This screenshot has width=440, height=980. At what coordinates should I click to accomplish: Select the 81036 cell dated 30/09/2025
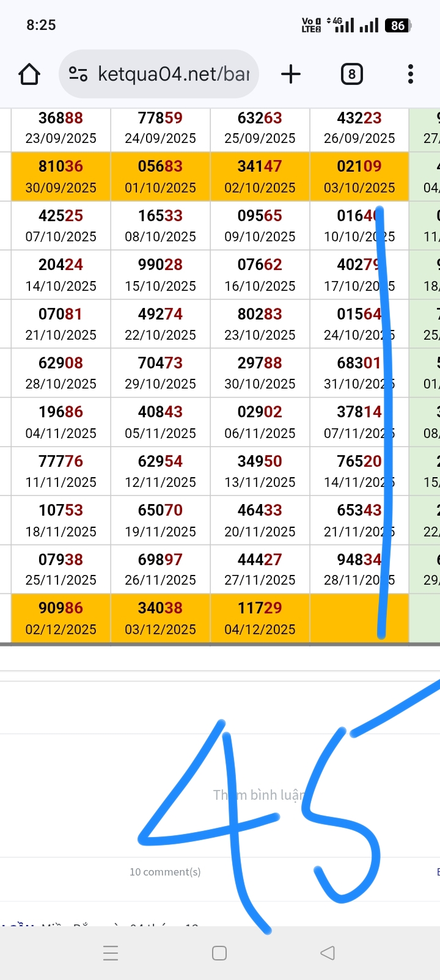click(61, 177)
